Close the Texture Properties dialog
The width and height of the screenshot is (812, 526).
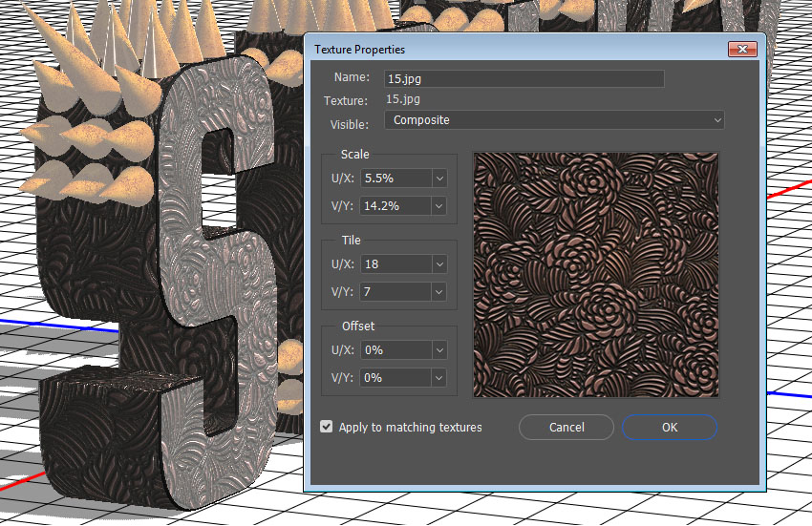coord(742,50)
